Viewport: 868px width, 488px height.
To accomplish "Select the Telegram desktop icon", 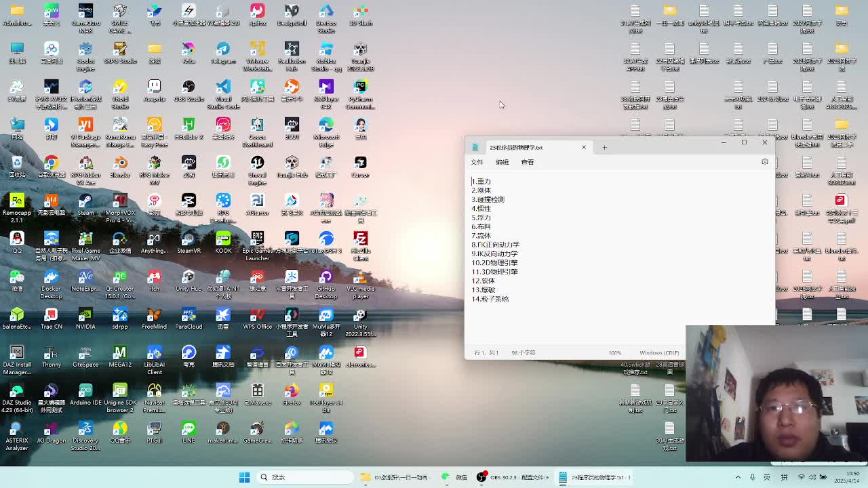I will (223, 53).
